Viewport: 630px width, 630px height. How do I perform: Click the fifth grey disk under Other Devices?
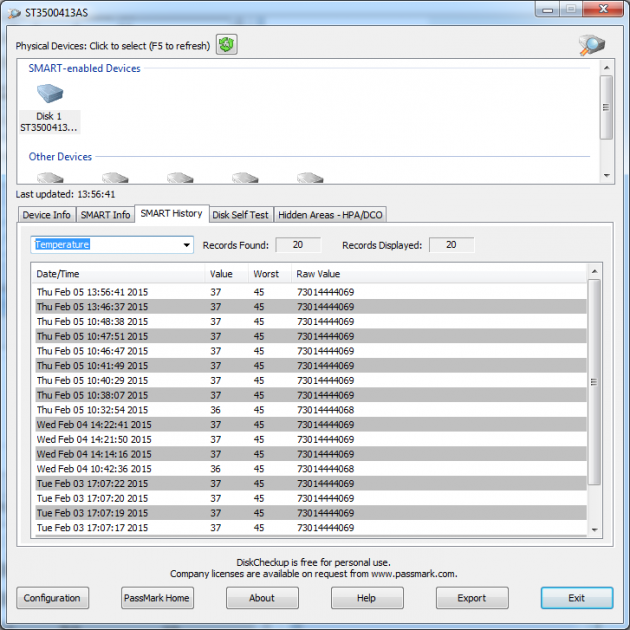310,178
